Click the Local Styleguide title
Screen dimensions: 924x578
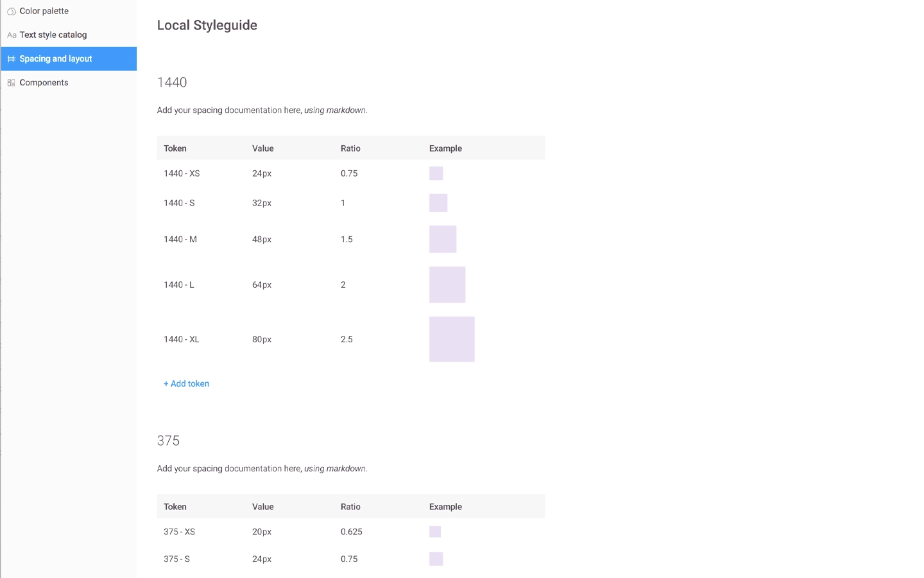tap(207, 26)
